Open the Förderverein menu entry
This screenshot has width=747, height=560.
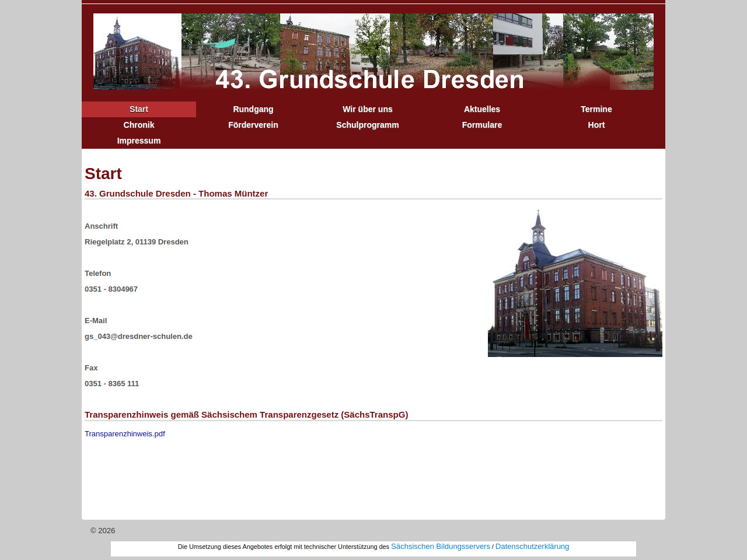click(253, 125)
